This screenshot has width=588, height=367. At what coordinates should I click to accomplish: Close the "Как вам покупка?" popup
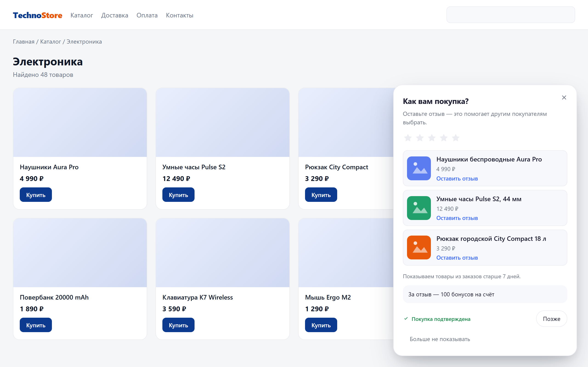564,97
